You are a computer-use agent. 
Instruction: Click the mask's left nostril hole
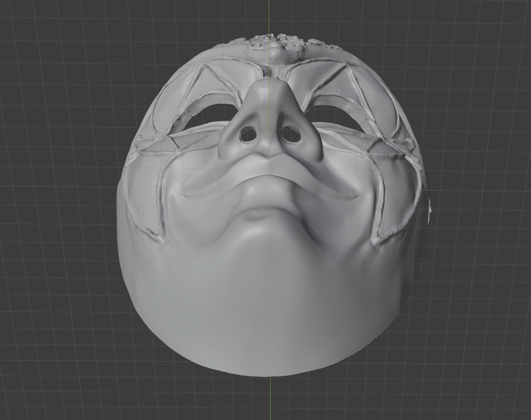tap(248, 134)
